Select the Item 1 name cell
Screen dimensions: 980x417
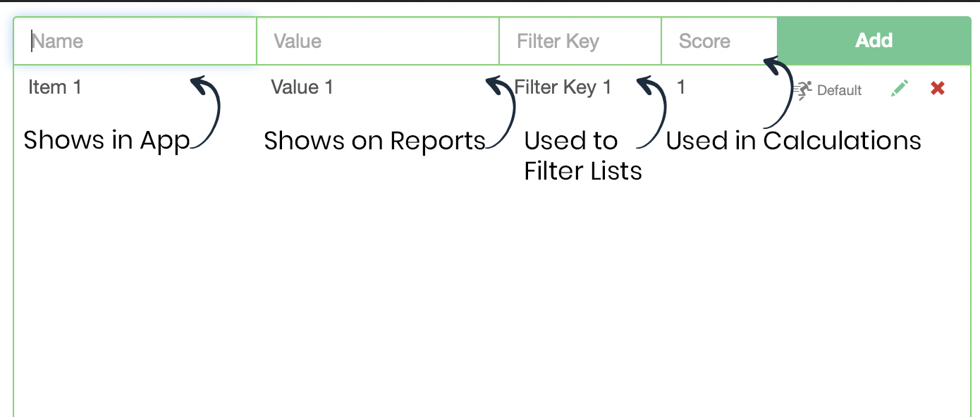55,87
